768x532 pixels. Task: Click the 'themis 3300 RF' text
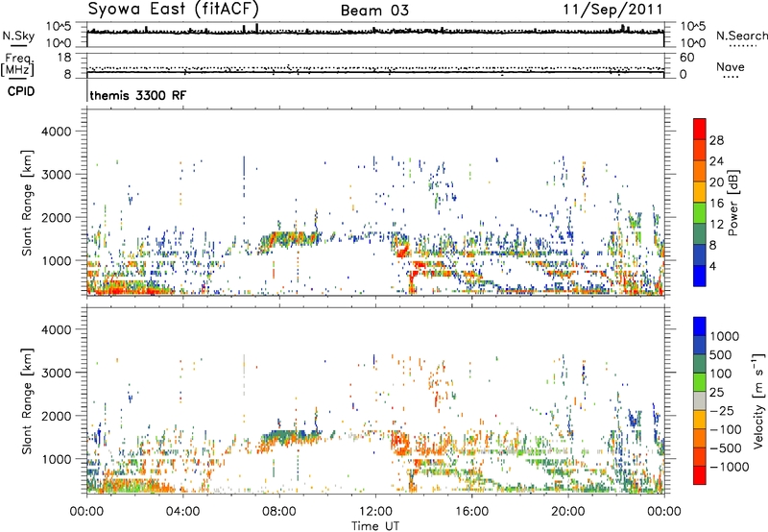(138, 95)
